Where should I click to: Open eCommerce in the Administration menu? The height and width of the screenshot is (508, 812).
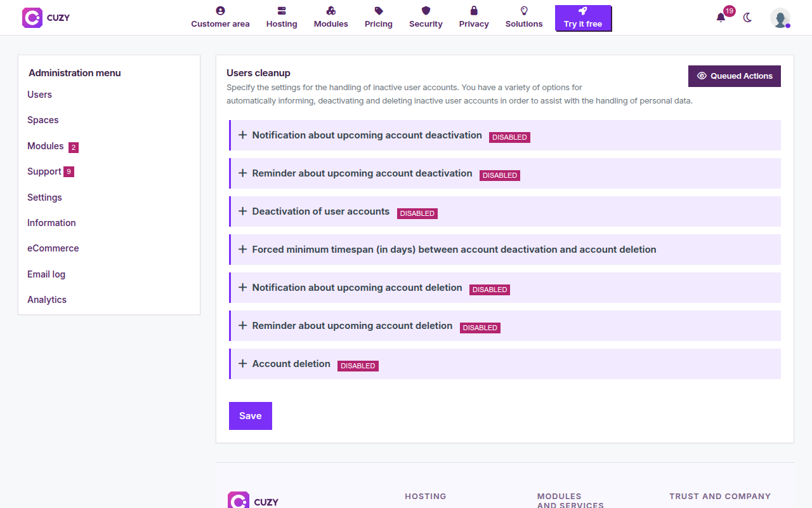click(53, 248)
